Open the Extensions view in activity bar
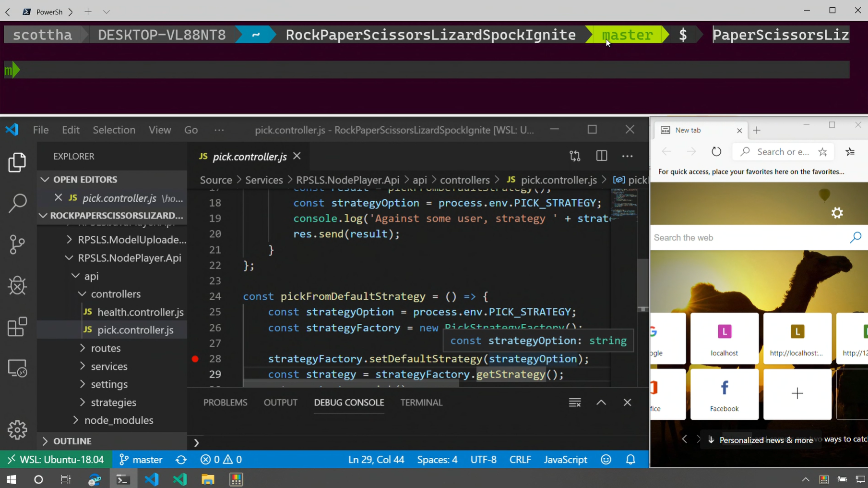The height and width of the screenshot is (488, 868). click(x=17, y=327)
